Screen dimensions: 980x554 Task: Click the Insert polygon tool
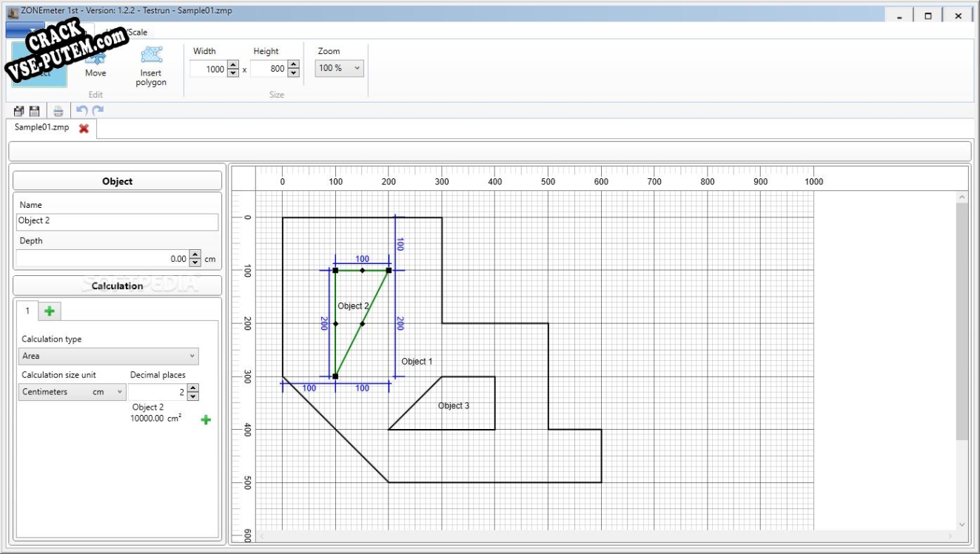(x=151, y=66)
